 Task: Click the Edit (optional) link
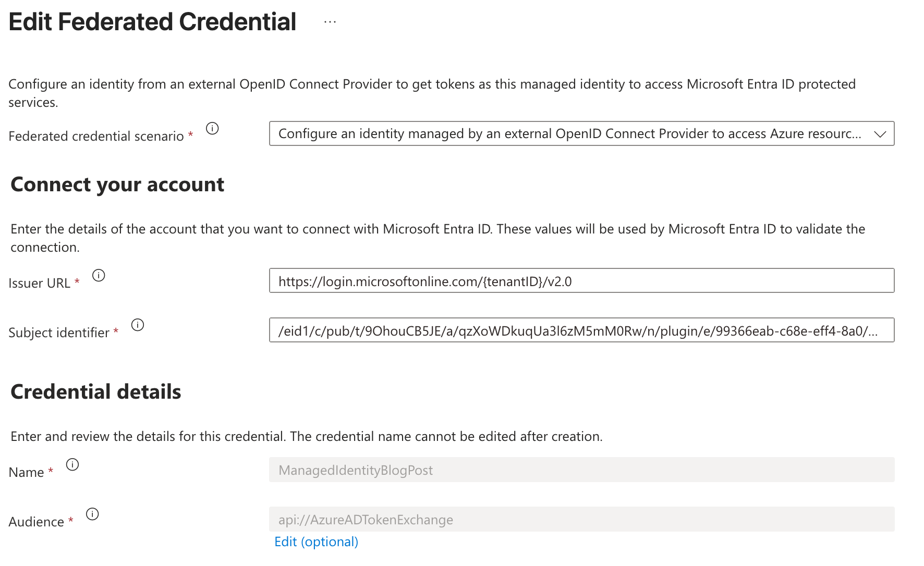pos(316,542)
